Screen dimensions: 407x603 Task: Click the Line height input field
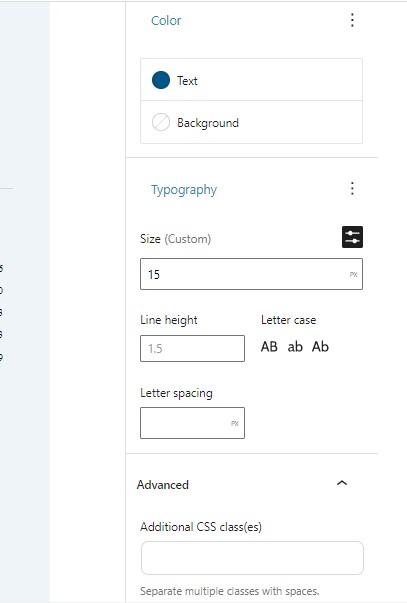(192, 348)
